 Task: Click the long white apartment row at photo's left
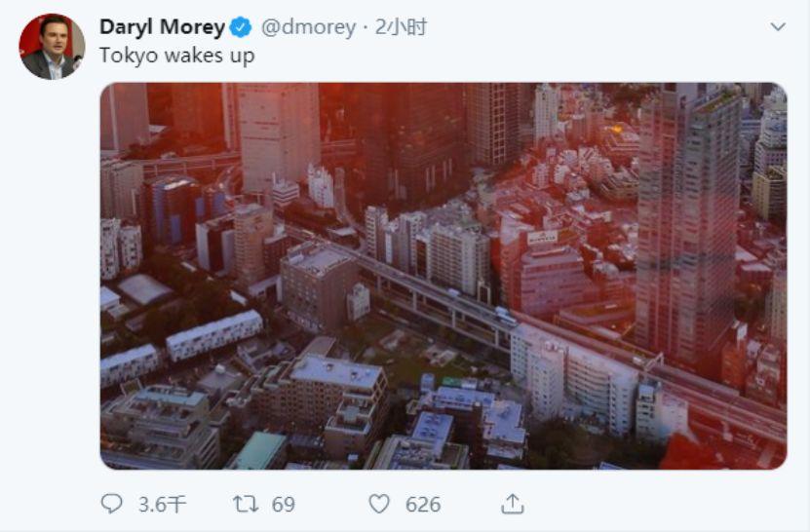tap(213, 336)
